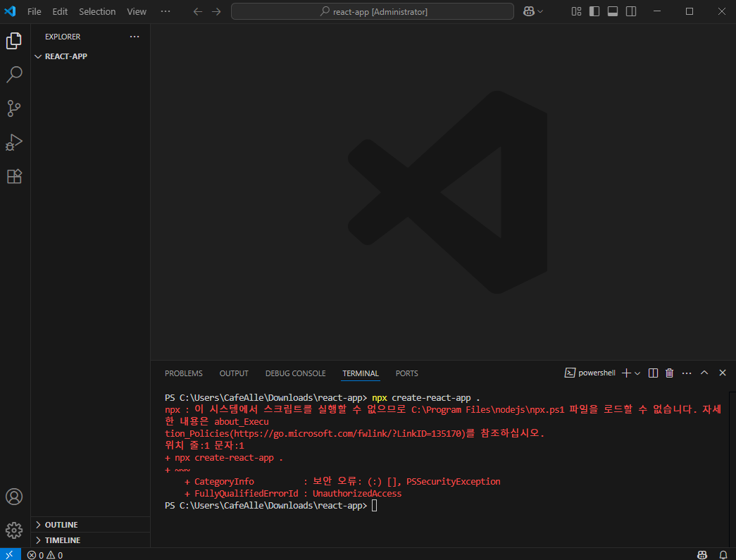The height and width of the screenshot is (560, 736).
Task: Click the react-app command center search box
Action: (x=373, y=12)
